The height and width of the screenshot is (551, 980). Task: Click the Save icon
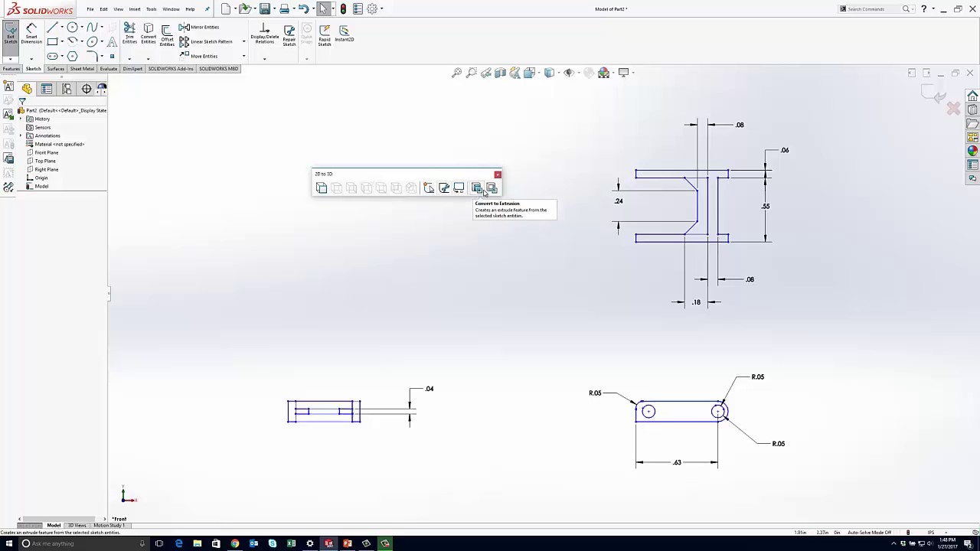pyautogui.click(x=264, y=9)
